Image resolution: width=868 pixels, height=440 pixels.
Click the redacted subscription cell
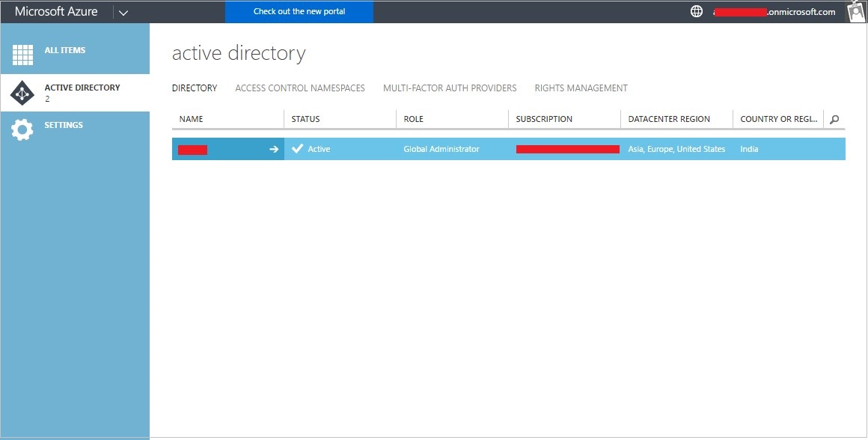568,149
